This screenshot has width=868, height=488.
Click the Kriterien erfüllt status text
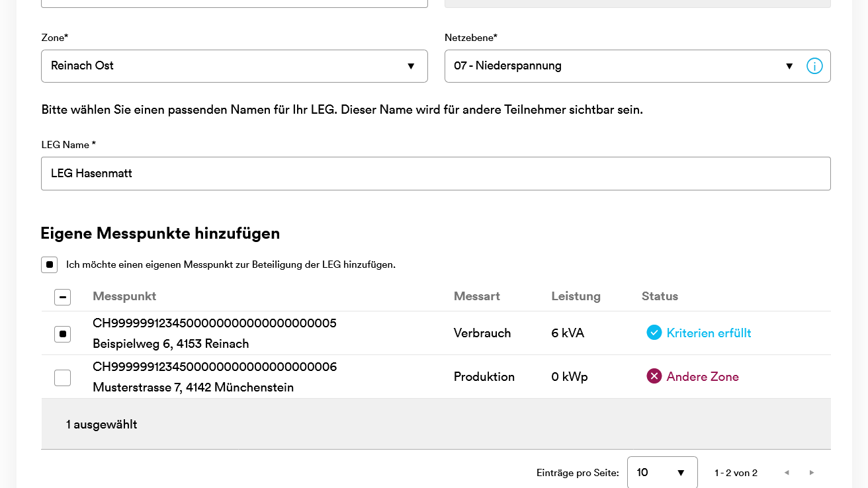pos(709,333)
